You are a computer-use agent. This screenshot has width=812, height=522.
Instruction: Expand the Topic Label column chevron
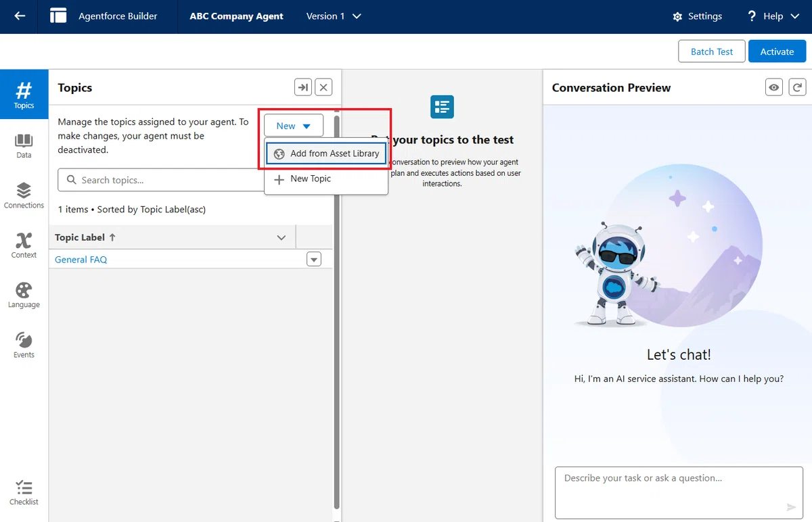click(282, 237)
